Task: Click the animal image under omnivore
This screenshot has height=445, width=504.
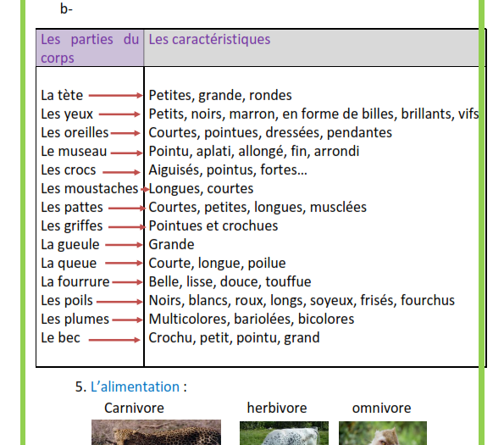Action: [x=383, y=433]
